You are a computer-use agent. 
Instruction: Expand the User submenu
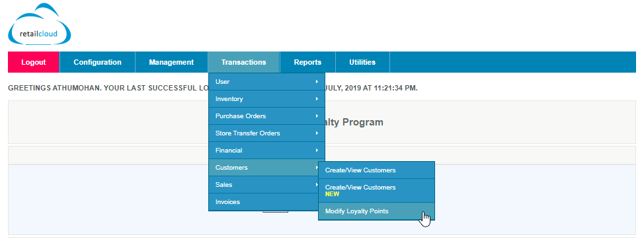coord(266,82)
